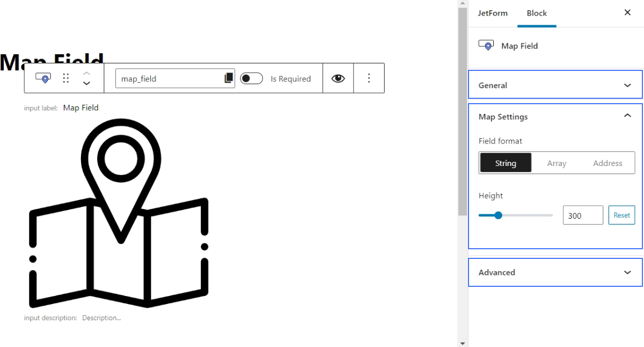This screenshot has height=347, width=644.
Task: Select the Array field format
Action: coord(557,163)
